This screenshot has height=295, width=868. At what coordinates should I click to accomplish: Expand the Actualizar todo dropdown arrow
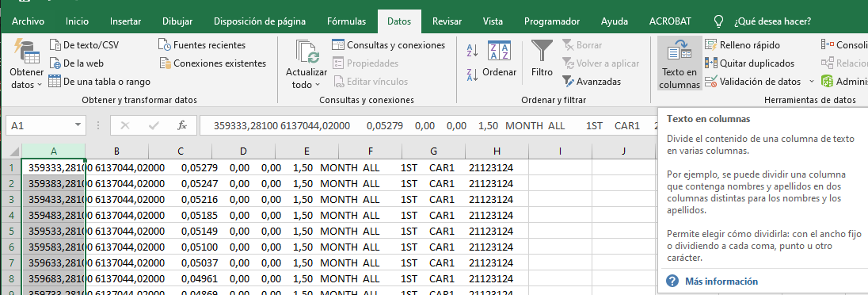click(x=318, y=85)
